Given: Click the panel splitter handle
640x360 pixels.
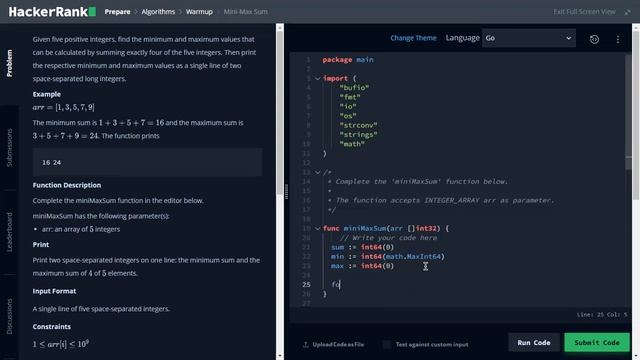Looking at the screenshot, I should point(287,191).
